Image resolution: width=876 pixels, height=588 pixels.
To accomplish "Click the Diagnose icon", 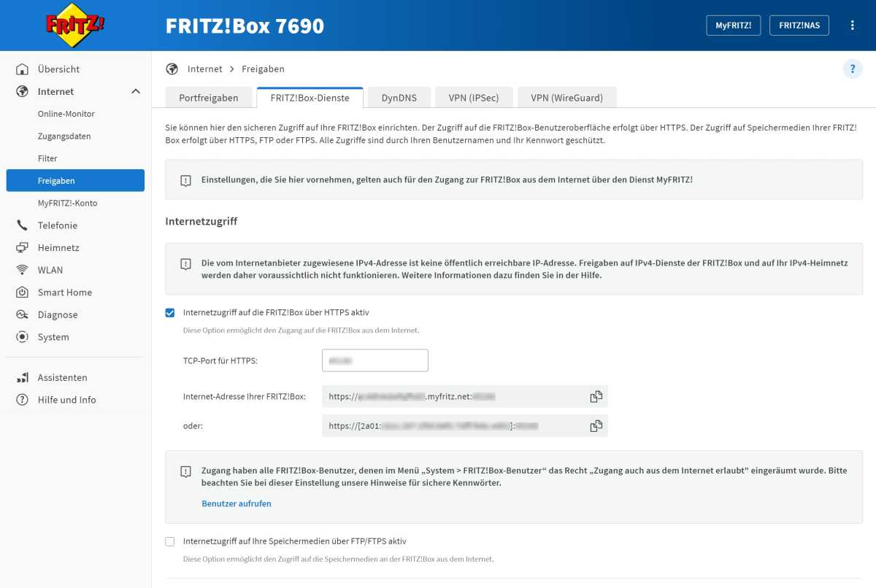I will coord(23,315).
